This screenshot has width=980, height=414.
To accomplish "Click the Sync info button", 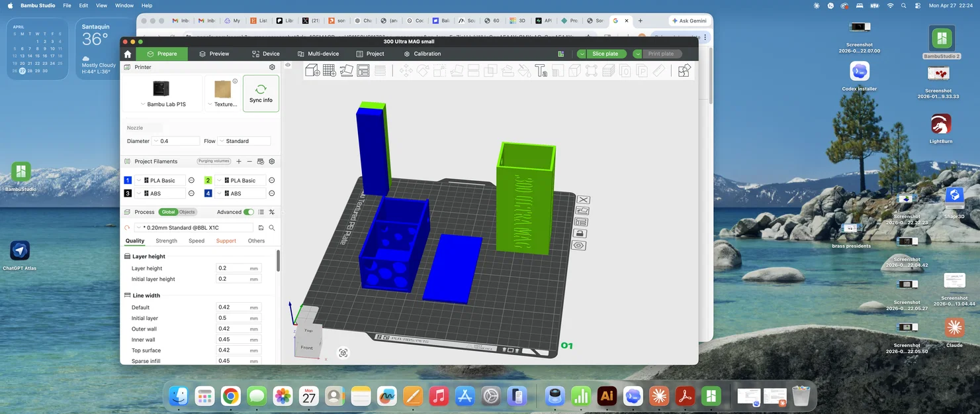I will pos(261,93).
